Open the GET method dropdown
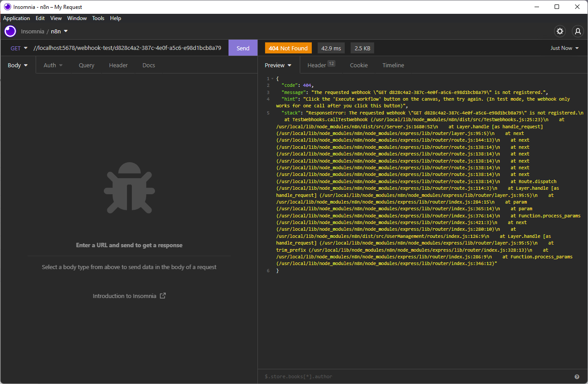 19,48
